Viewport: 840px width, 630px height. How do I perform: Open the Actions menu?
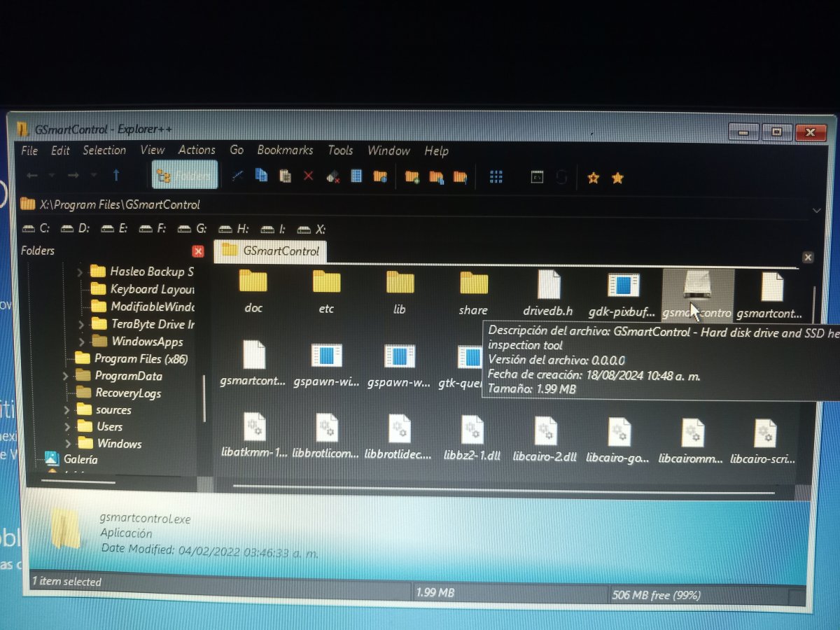click(197, 150)
